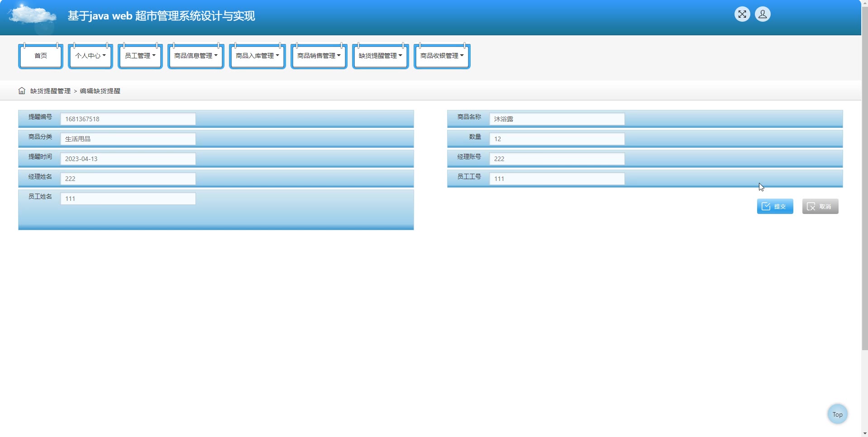The height and width of the screenshot is (437, 868).
Task: Click the 员工姓名 input field
Action: [128, 199]
